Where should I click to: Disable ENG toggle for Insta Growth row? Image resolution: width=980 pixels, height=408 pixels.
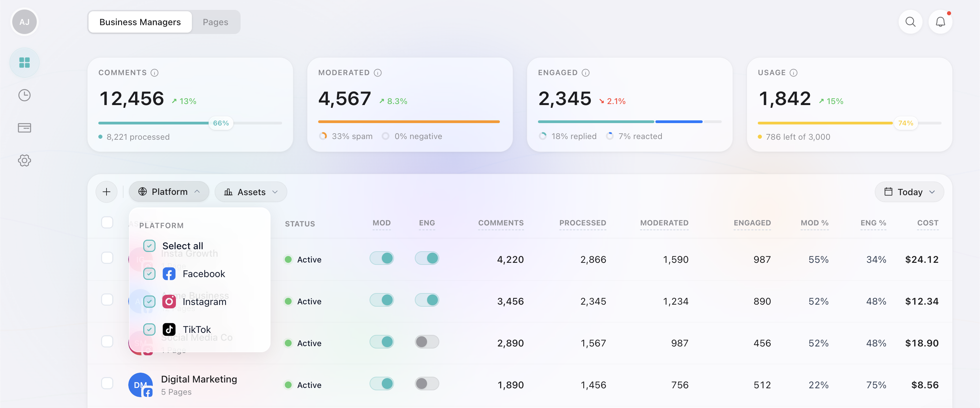coord(427,258)
